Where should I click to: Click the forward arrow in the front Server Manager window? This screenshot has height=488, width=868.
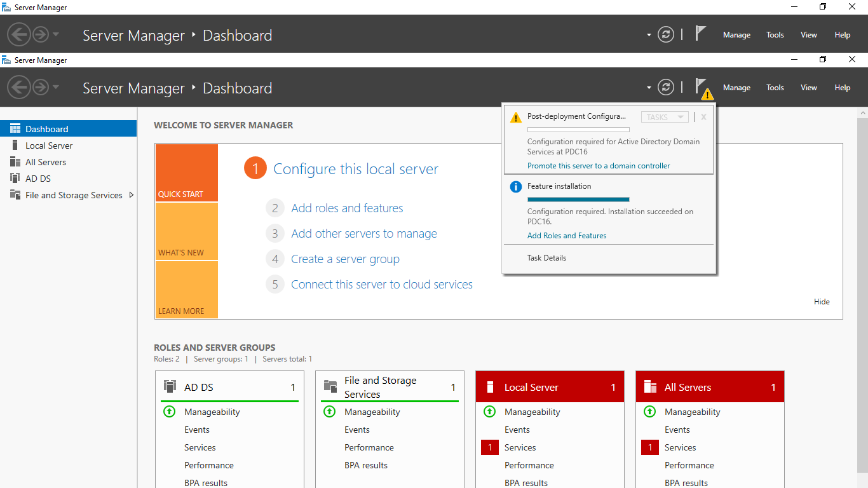point(41,87)
